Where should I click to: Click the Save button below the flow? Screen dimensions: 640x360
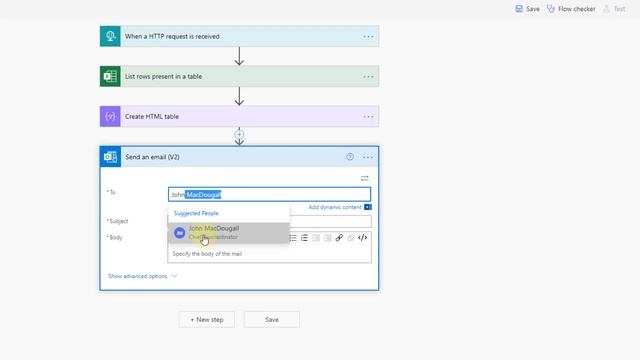tap(272, 320)
